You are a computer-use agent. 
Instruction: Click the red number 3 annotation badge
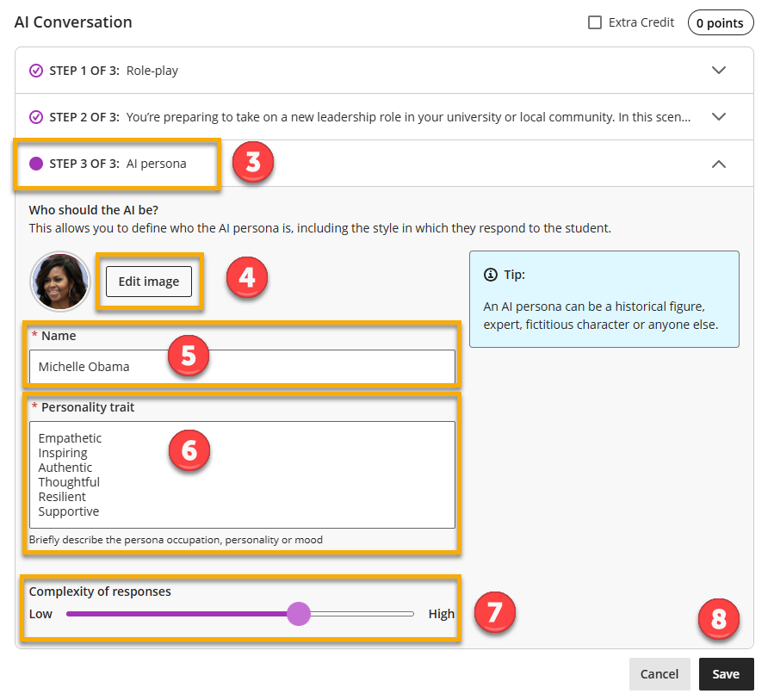click(x=252, y=163)
